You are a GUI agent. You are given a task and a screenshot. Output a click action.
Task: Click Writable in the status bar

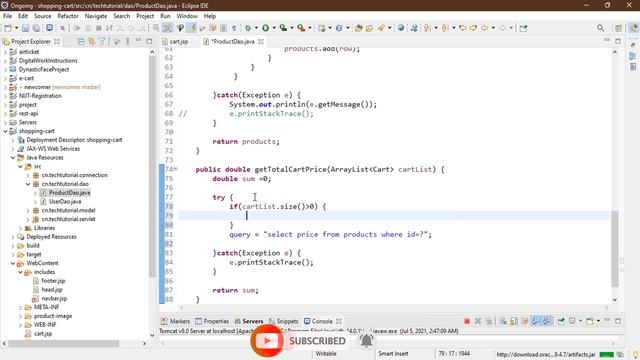[326, 354]
